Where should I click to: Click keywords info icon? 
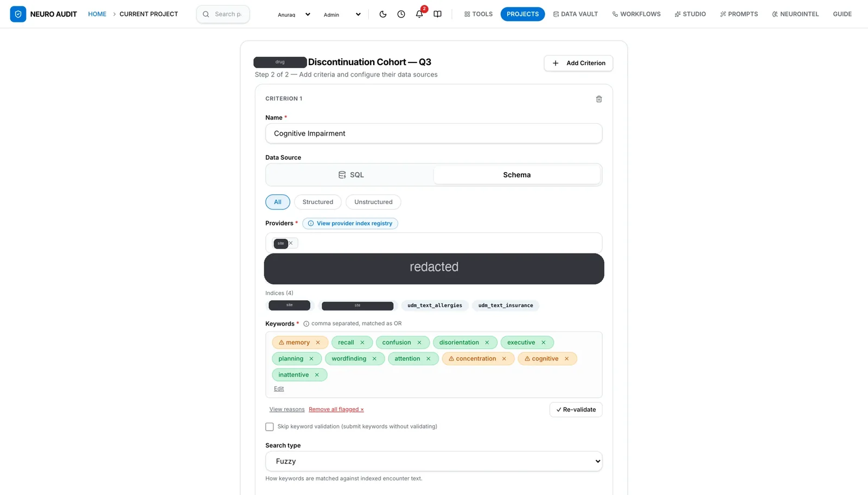(306, 324)
